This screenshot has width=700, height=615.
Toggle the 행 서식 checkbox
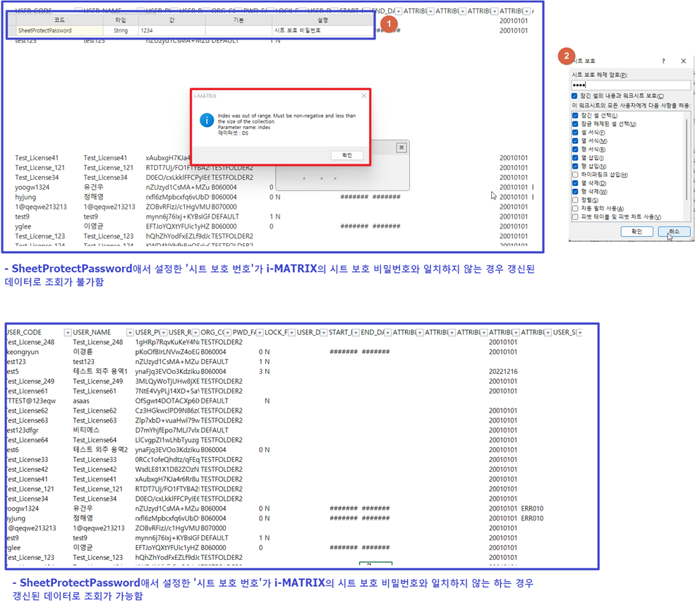[x=575, y=150]
